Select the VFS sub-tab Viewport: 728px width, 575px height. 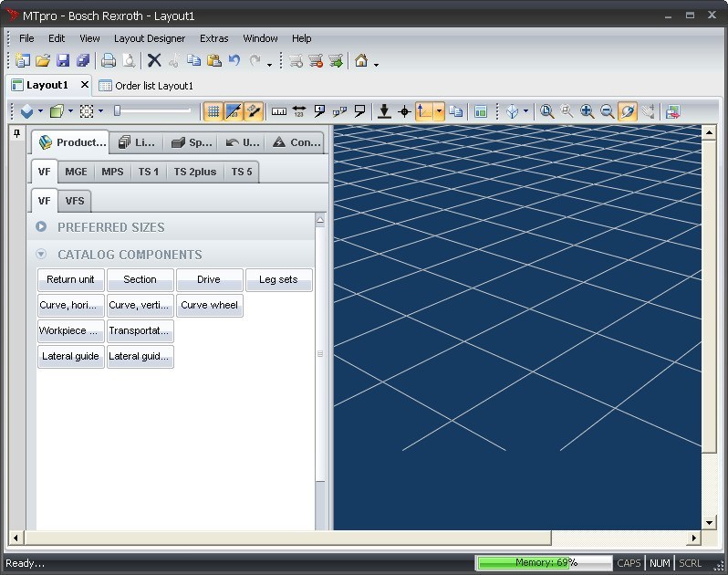(75, 201)
